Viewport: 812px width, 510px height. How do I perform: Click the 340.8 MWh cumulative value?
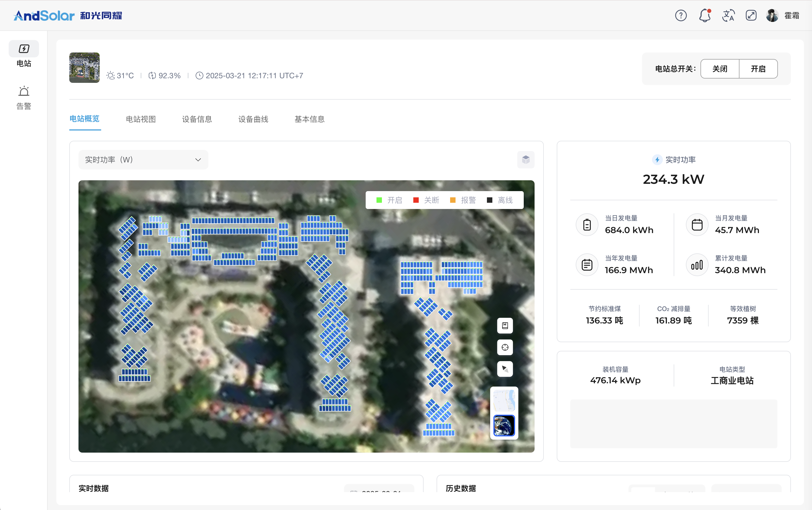pos(740,270)
